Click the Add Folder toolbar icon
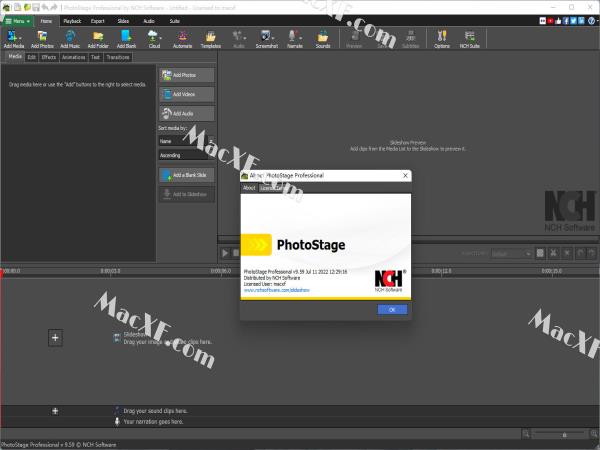This screenshot has width=600, height=450. [98, 39]
